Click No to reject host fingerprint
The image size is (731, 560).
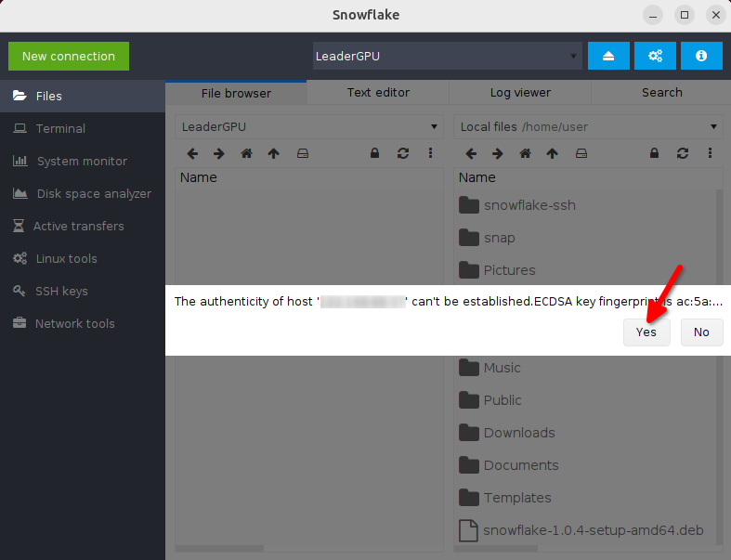point(701,332)
